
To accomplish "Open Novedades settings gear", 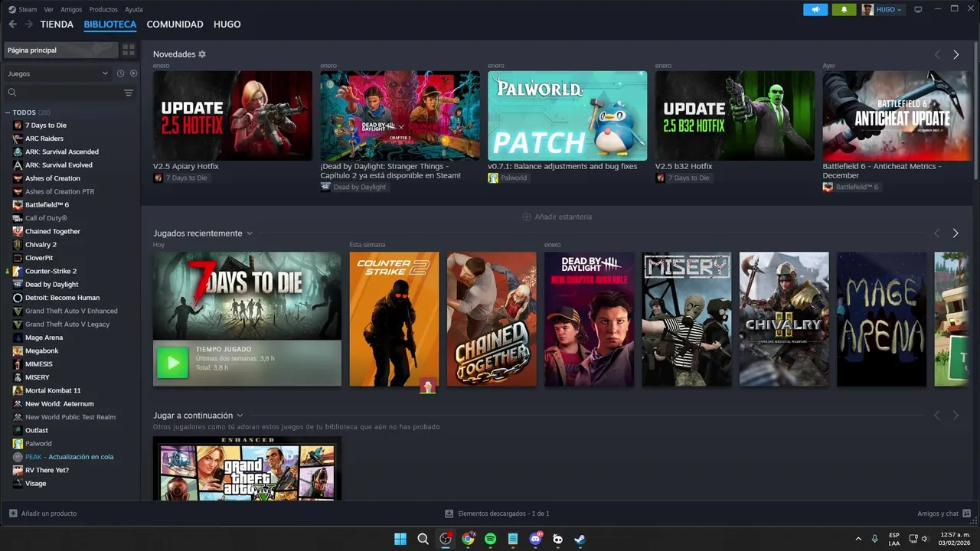I will 202,54.
